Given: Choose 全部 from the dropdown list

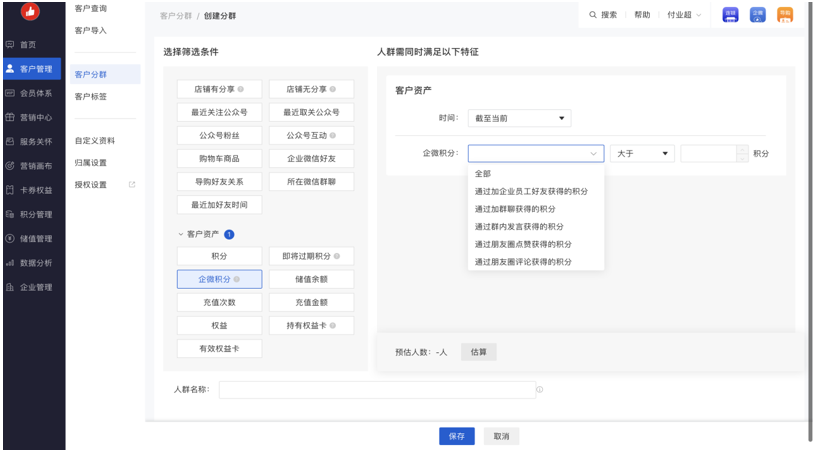Looking at the screenshot, I should point(536,174).
